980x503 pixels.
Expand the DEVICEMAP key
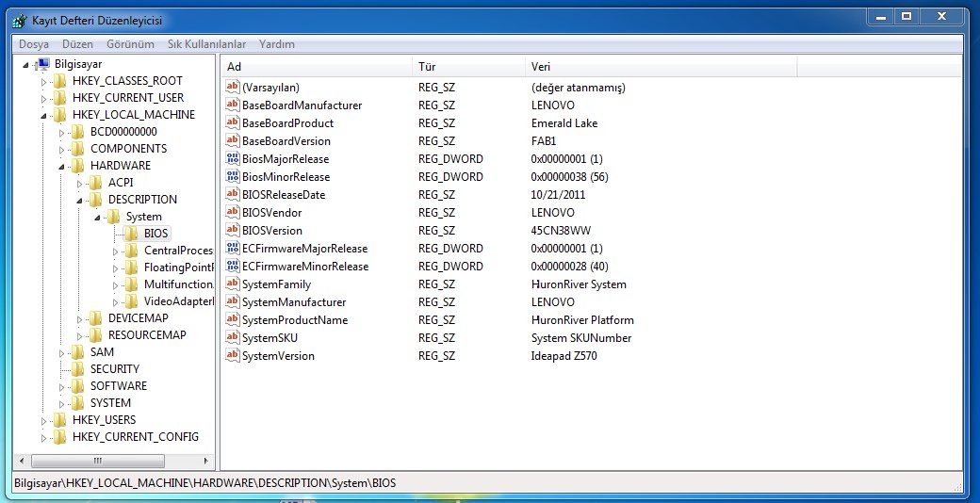click(79, 319)
